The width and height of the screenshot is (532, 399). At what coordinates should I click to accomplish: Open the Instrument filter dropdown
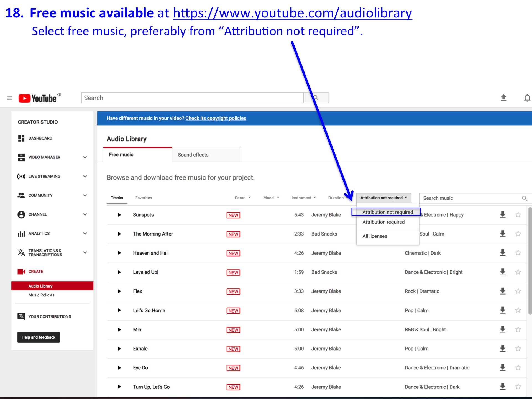click(x=304, y=198)
